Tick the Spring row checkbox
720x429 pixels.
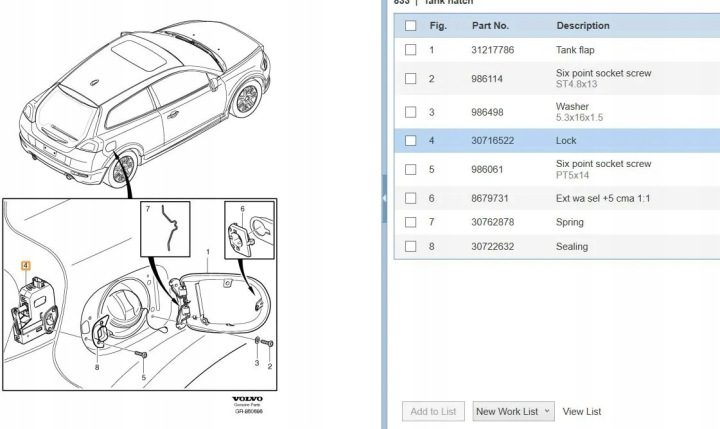[x=411, y=222]
